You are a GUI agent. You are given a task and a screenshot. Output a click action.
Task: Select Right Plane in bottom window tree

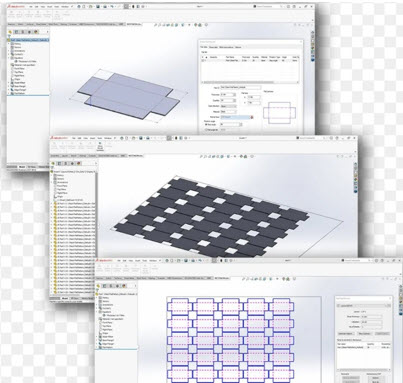[107, 329]
